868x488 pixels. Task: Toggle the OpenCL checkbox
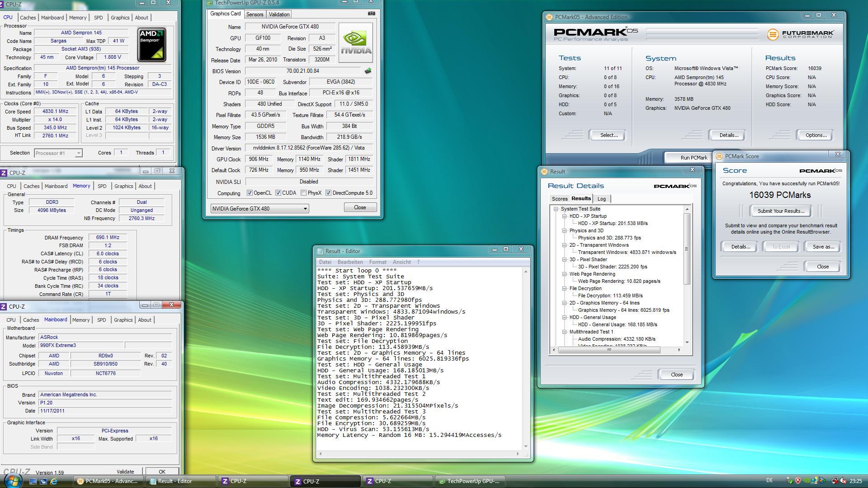250,193
